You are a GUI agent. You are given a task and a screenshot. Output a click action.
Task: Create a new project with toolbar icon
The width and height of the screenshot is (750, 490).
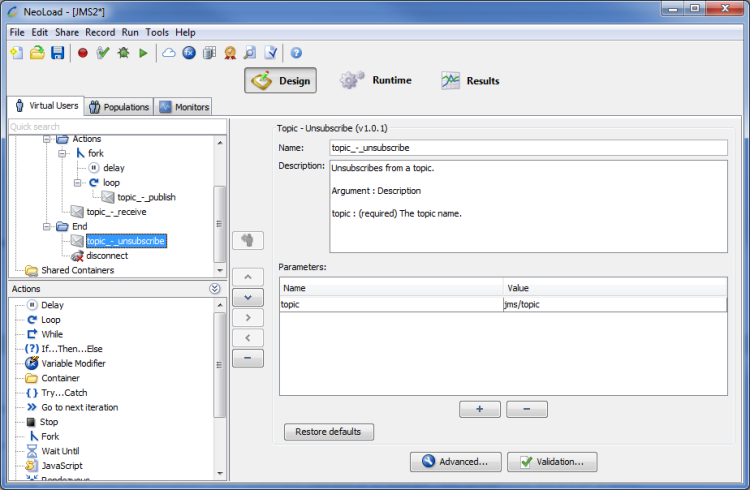point(17,53)
